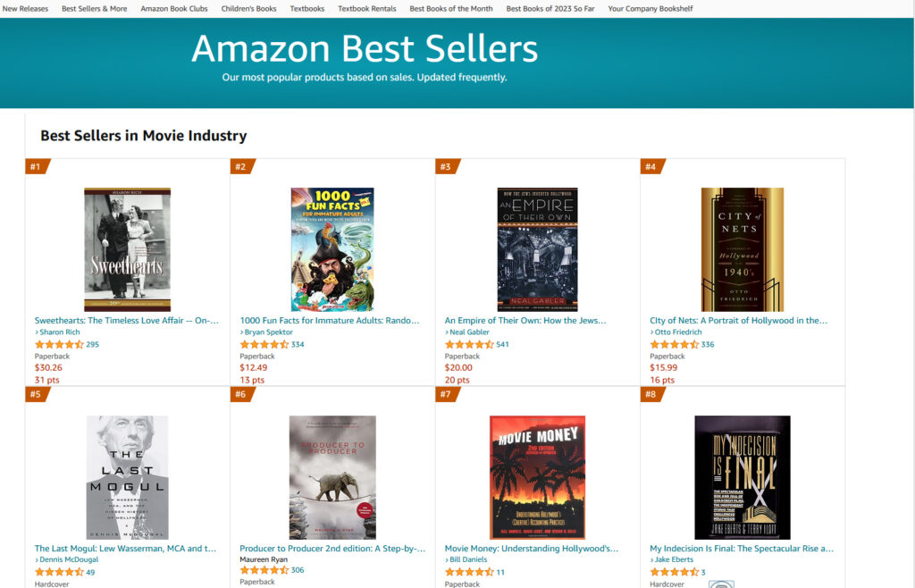This screenshot has height=588, width=915.
Task: Open Sweethearts book cover thumbnail
Action: click(127, 249)
